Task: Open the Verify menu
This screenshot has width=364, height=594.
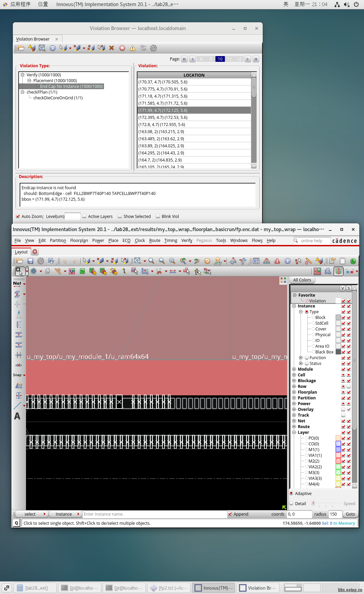Action: [187, 240]
